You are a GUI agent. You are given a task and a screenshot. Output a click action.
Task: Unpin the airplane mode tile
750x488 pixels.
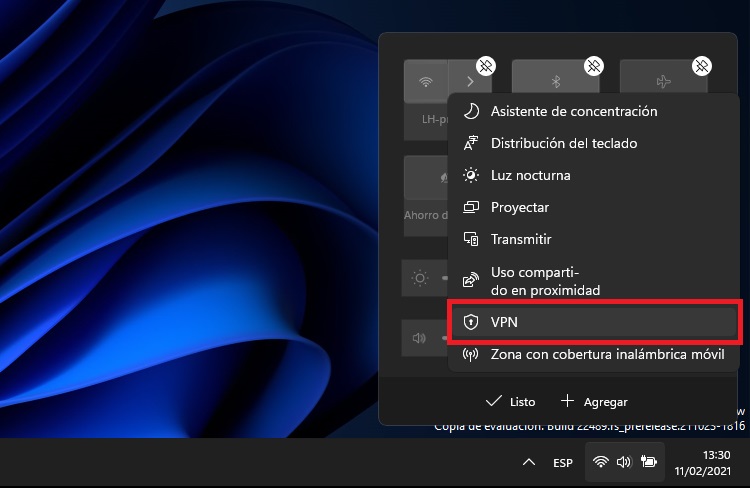coord(702,66)
